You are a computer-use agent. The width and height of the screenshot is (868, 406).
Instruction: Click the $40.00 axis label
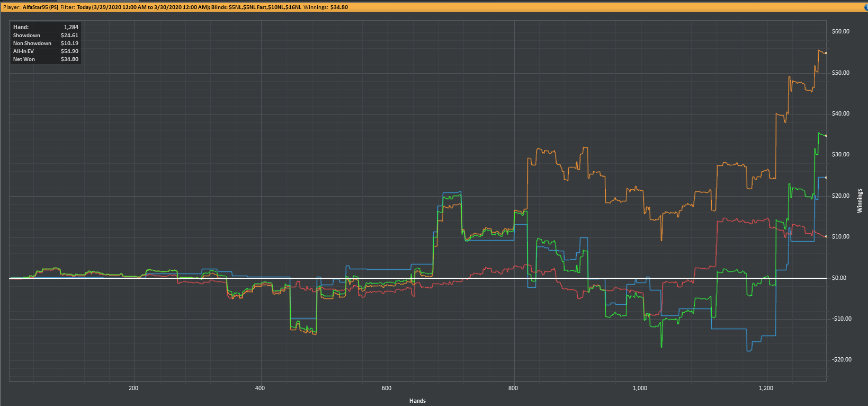[840, 113]
